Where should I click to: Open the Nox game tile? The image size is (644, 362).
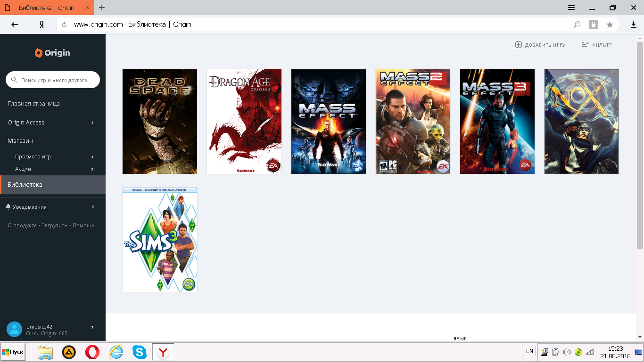pyautogui.click(x=582, y=122)
